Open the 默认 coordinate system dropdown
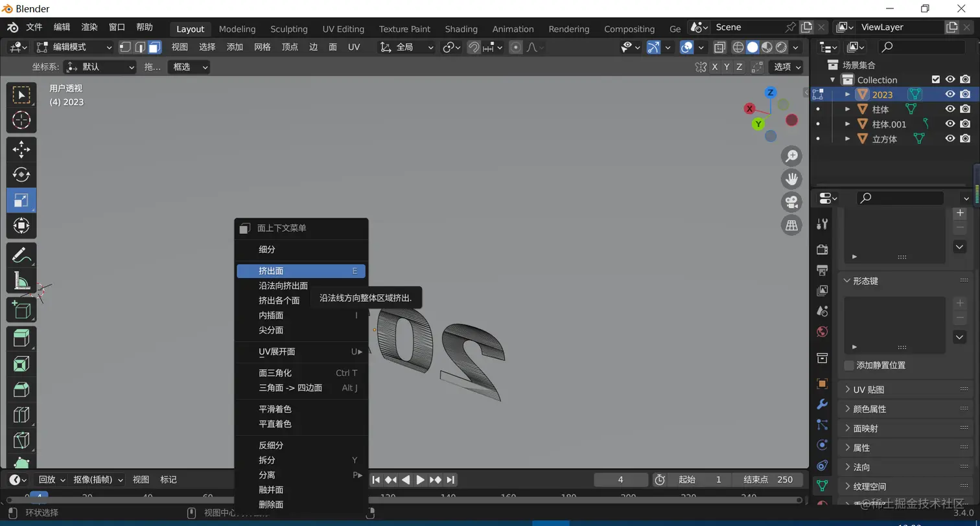980x526 pixels. [x=100, y=67]
